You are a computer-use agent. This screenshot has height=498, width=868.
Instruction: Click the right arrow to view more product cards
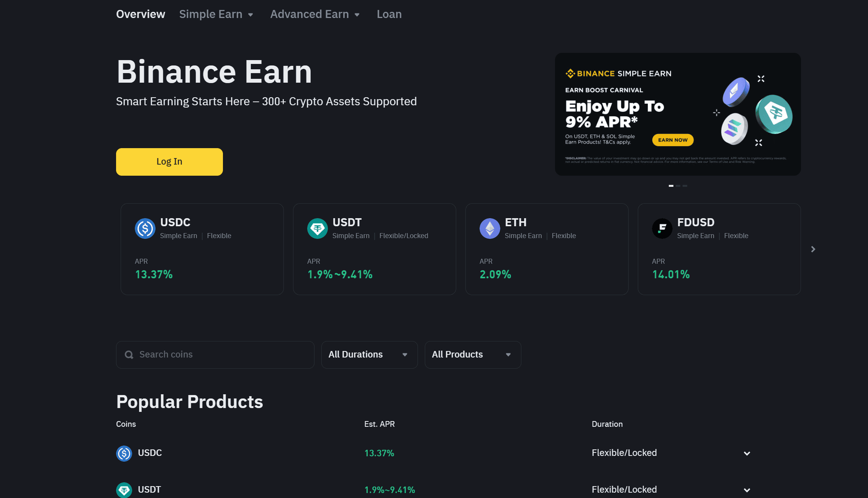(x=813, y=249)
